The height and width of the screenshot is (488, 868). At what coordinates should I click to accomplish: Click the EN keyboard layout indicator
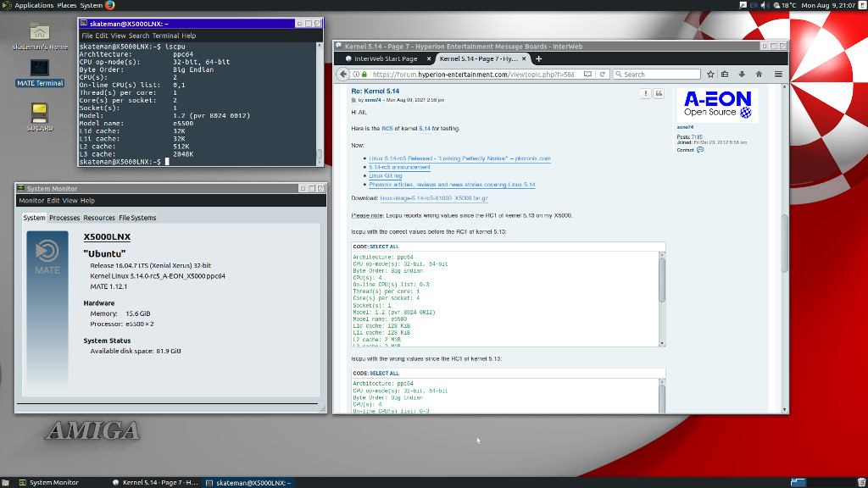pyautogui.click(x=753, y=5)
